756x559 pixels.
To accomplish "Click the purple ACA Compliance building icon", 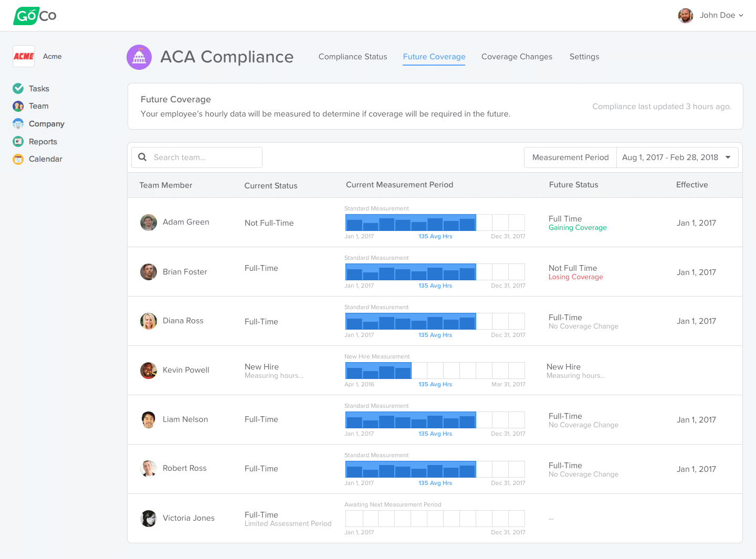I will pyautogui.click(x=139, y=57).
